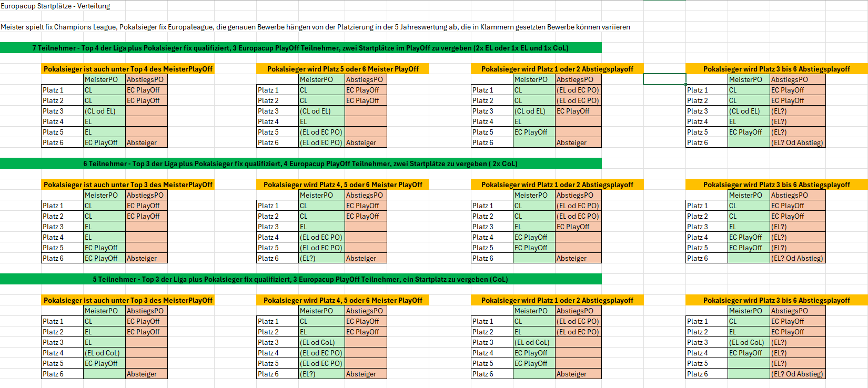Click orange header 'Pokalsieger ist auch unter Top 4 des MeisterPlayOff'
The width and height of the screenshot is (868, 388).
(x=128, y=69)
